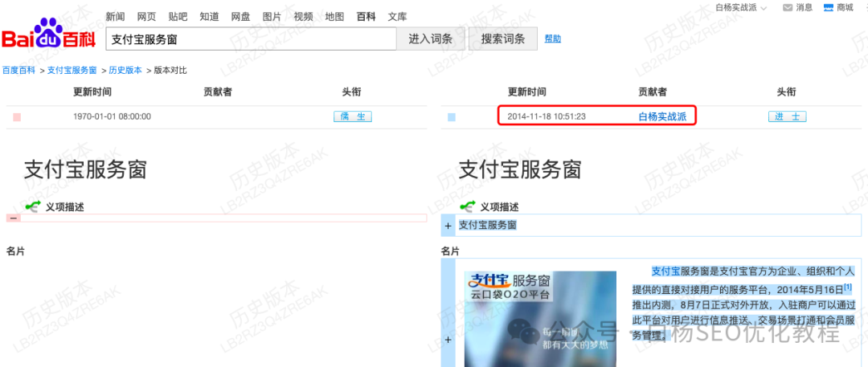Open the 地图 navigation tab
Viewport: 868px width, 367px height.
pyautogui.click(x=334, y=17)
